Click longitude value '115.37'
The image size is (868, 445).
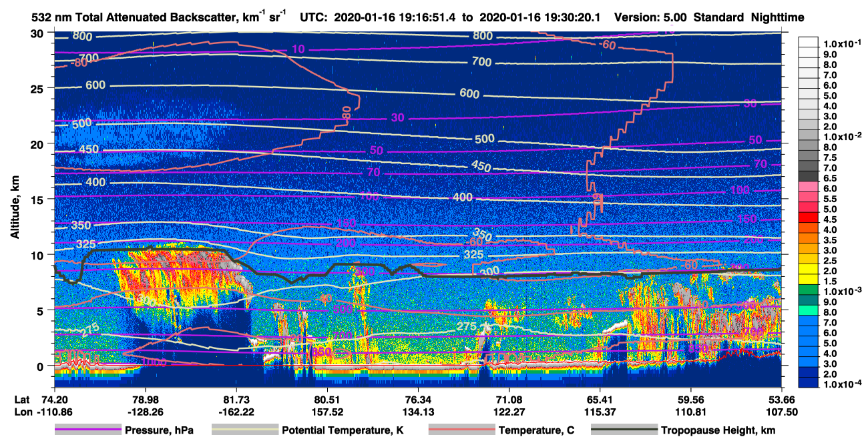tap(600, 412)
